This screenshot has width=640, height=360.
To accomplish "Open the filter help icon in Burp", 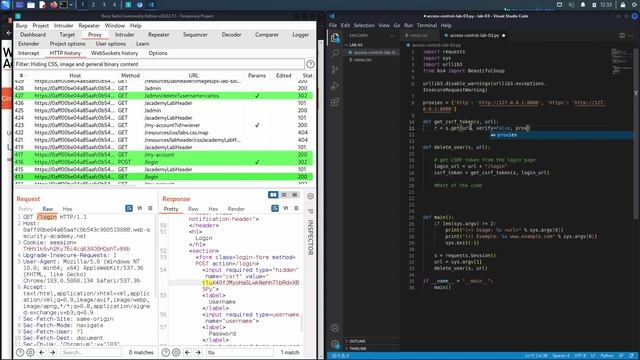I will (x=310, y=64).
